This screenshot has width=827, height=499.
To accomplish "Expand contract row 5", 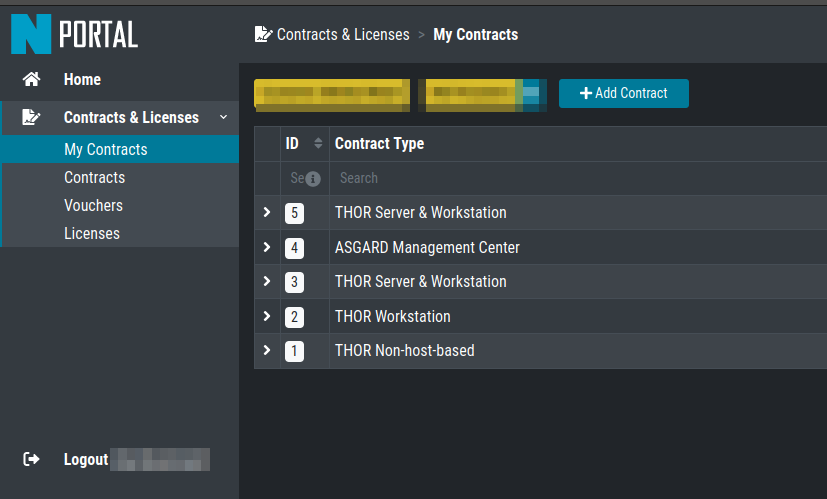I will pyautogui.click(x=267, y=212).
